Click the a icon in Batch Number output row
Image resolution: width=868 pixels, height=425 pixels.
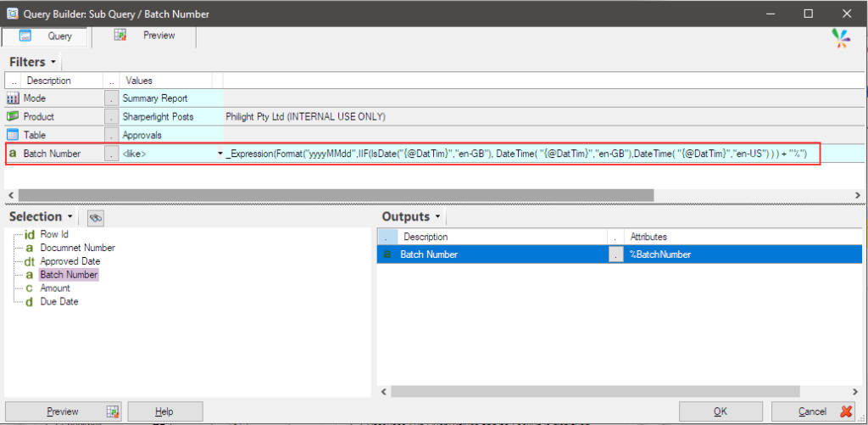coord(387,254)
